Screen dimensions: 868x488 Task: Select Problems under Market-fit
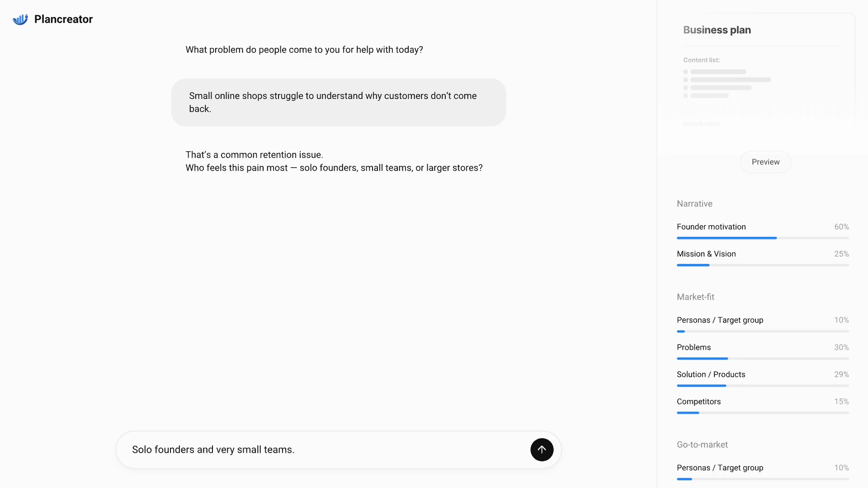[x=693, y=347]
